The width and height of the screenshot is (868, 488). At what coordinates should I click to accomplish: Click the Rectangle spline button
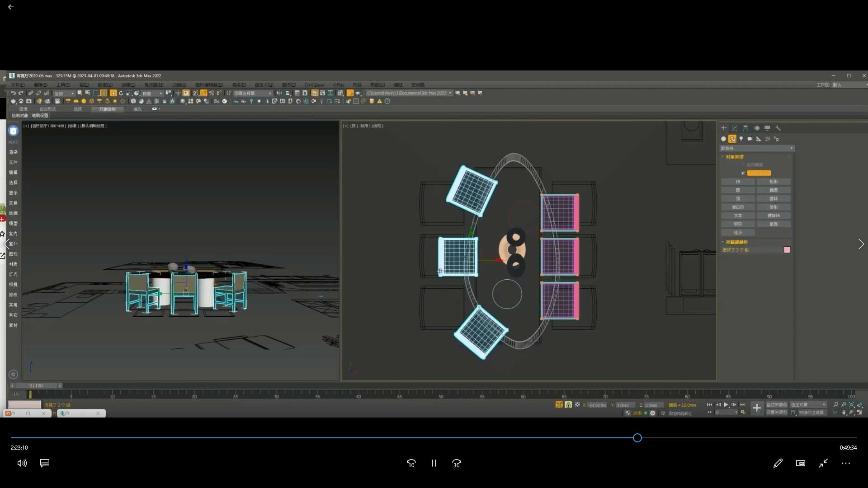(x=774, y=182)
